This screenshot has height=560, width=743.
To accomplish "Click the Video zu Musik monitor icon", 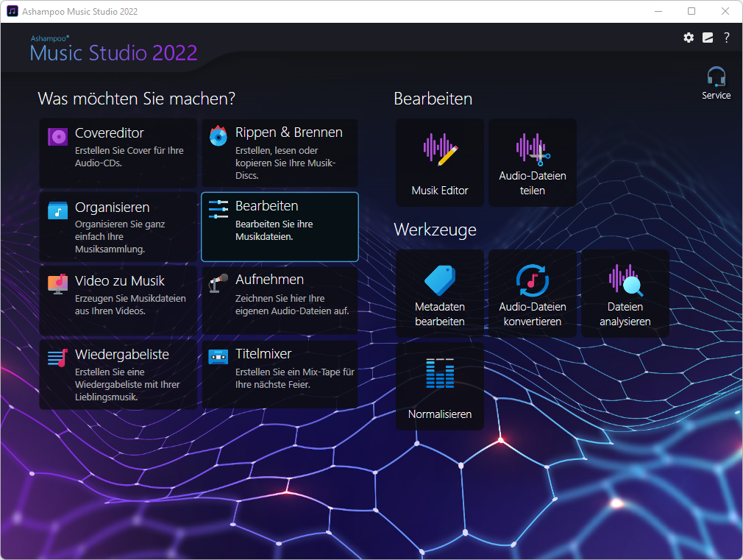I will [x=58, y=284].
